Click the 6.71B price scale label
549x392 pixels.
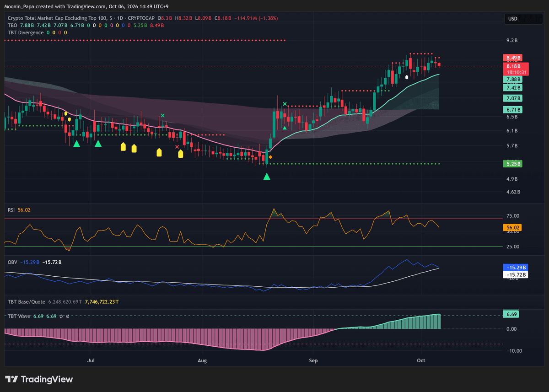click(x=514, y=110)
